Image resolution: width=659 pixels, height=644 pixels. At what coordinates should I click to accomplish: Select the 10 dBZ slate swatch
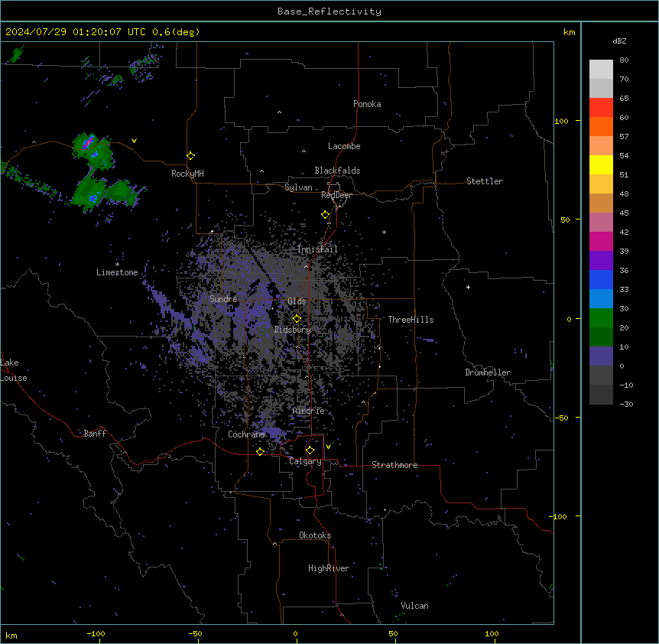(601, 356)
